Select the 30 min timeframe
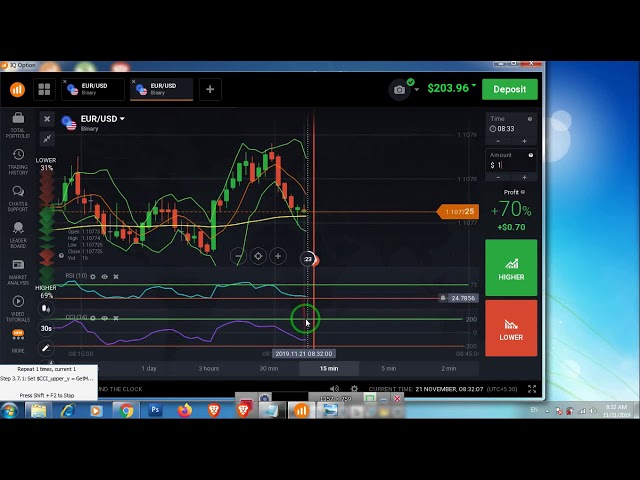This screenshot has width=640, height=480. click(269, 369)
